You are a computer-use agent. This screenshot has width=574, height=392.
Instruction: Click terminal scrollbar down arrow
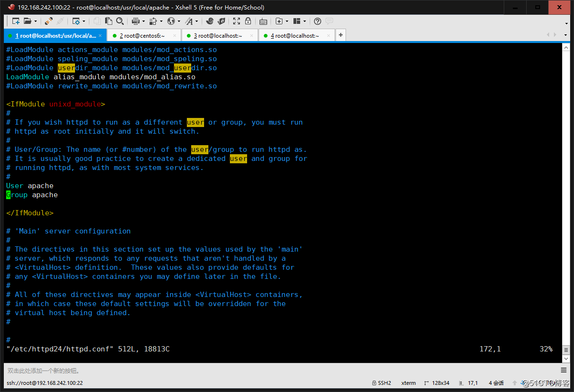pos(565,359)
